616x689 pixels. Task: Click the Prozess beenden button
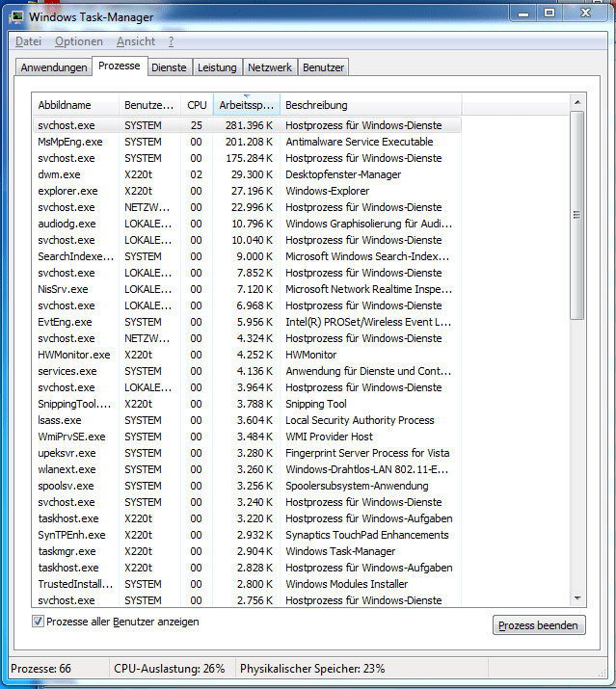[x=539, y=625]
